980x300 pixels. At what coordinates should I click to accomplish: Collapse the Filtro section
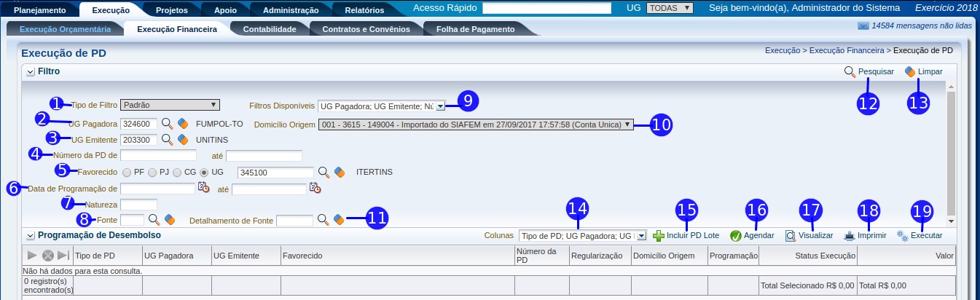(30, 72)
